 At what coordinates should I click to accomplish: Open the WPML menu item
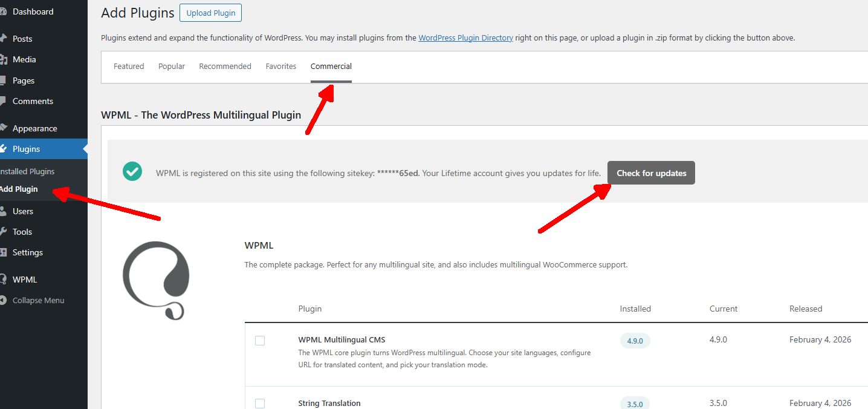[25, 280]
